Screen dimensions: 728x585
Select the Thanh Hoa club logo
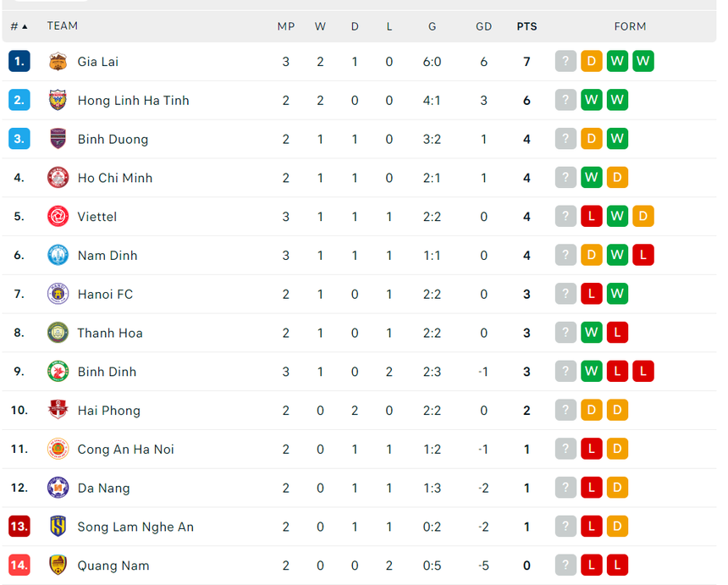(x=58, y=333)
